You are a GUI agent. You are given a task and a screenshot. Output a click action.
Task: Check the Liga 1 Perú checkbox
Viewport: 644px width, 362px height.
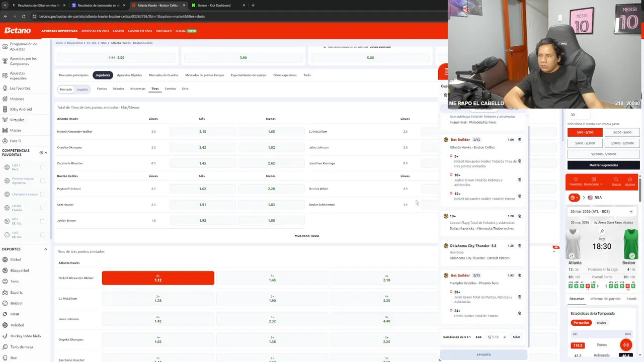(x=42, y=167)
